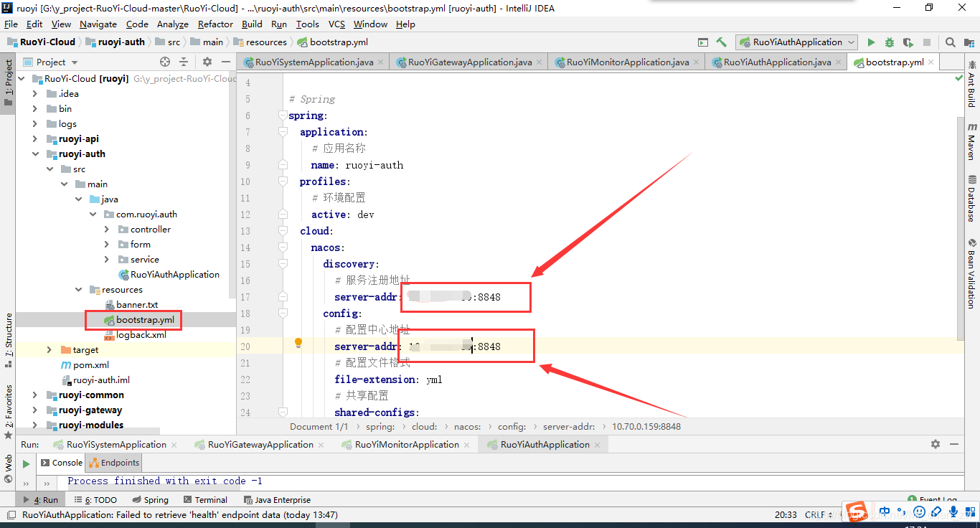Open the Navigate menu

coord(98,24)
